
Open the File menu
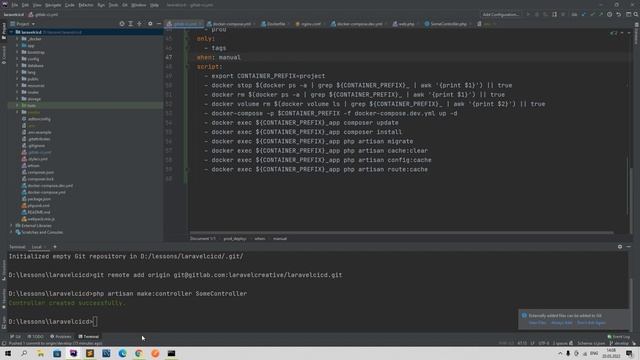coord(15,5)
